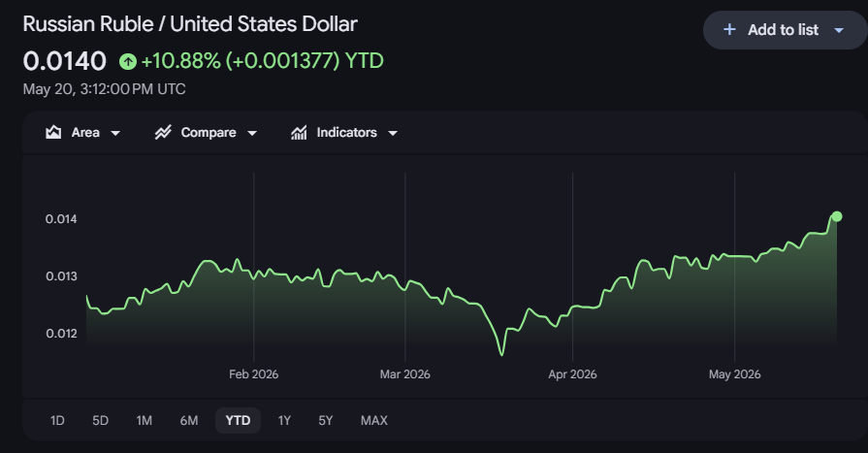Click the Area chart type icon

(x=53, y=132)
